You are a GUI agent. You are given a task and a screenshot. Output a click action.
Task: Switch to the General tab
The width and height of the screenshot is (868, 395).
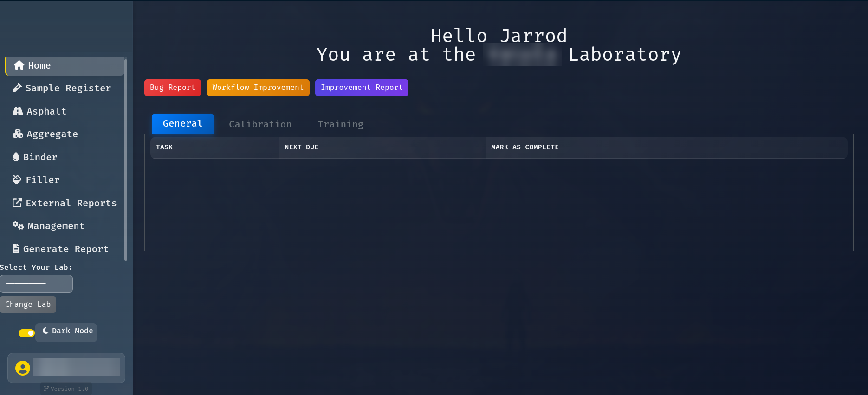(x=183, y=124)
